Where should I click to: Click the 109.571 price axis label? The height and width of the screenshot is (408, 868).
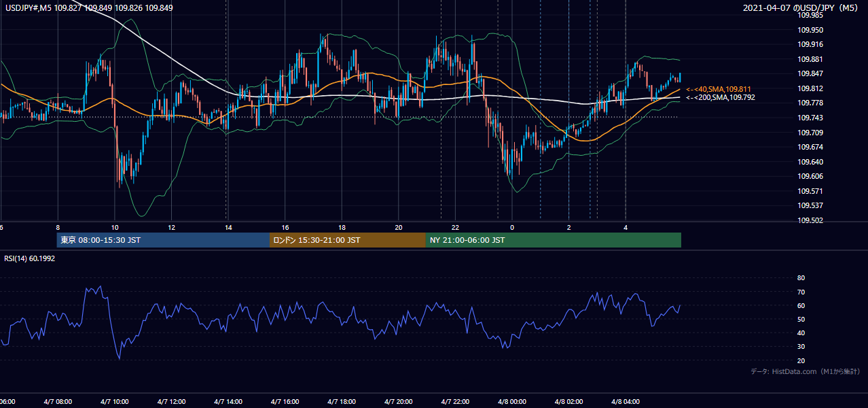click(810, 191)
